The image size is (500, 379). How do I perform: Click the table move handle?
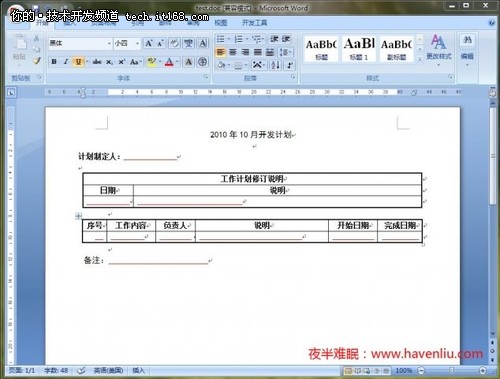point(79,216)
